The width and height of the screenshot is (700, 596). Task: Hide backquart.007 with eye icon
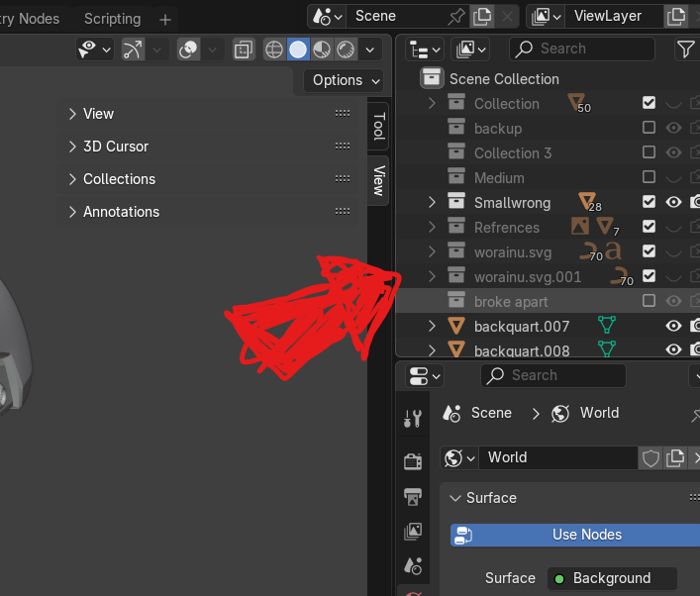tap(673, 326)
